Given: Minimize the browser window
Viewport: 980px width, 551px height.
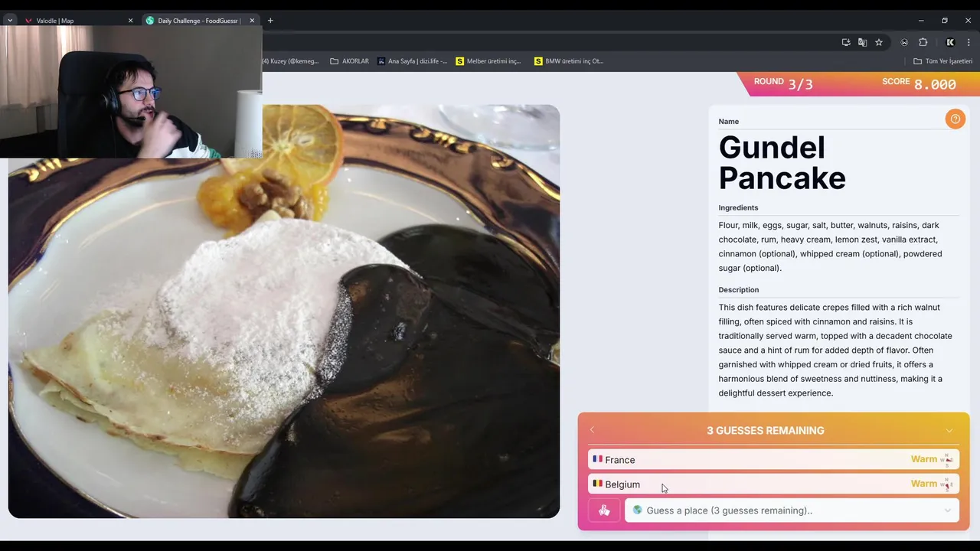Looking at the screenshot, I should click(x=921, y=21).
